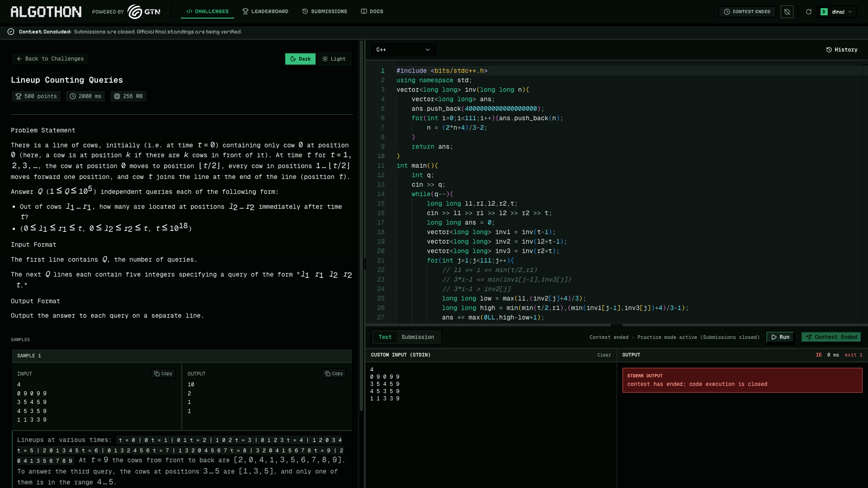Copy Sample 1 input
868x488 pixels.
click(x=163, y=374)
